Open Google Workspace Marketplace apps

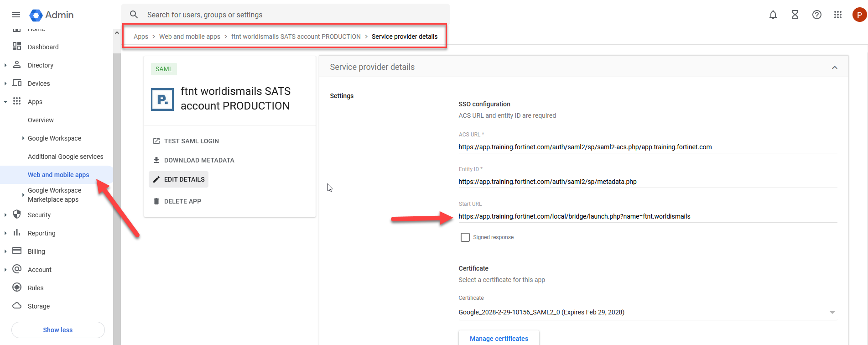click(55, 195)
